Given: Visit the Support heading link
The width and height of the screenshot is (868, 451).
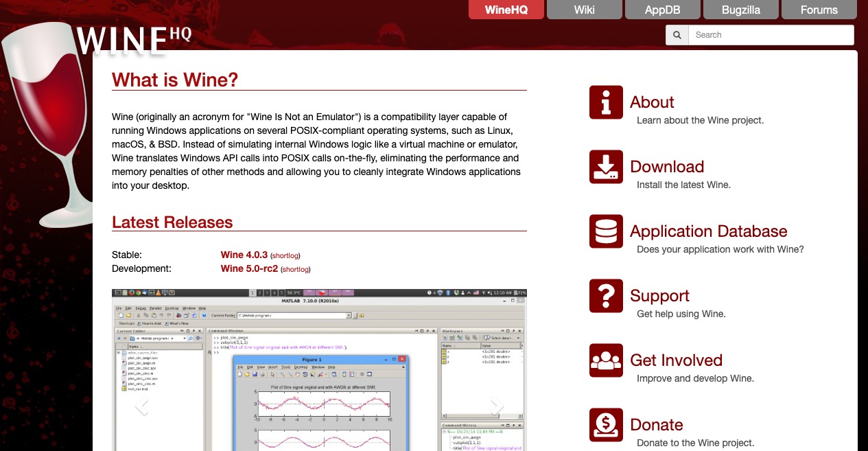Looking at the screenshot, I should 659,296.
